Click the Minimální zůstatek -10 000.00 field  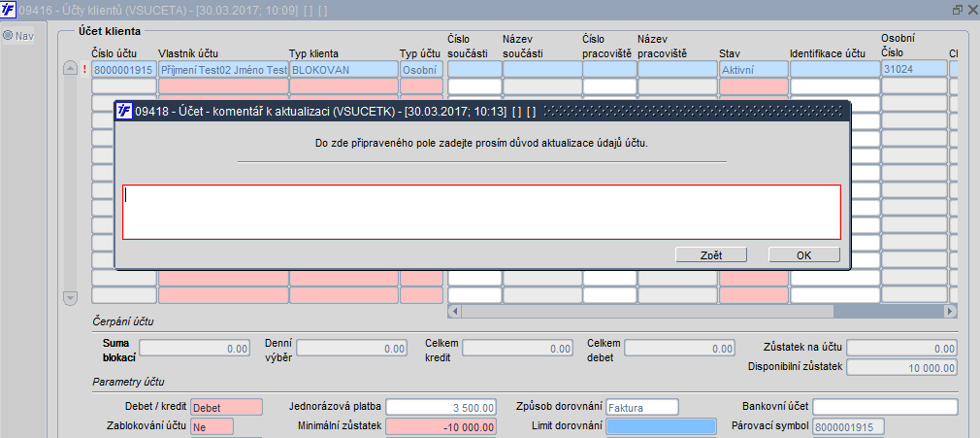click(x=441, y=426)
